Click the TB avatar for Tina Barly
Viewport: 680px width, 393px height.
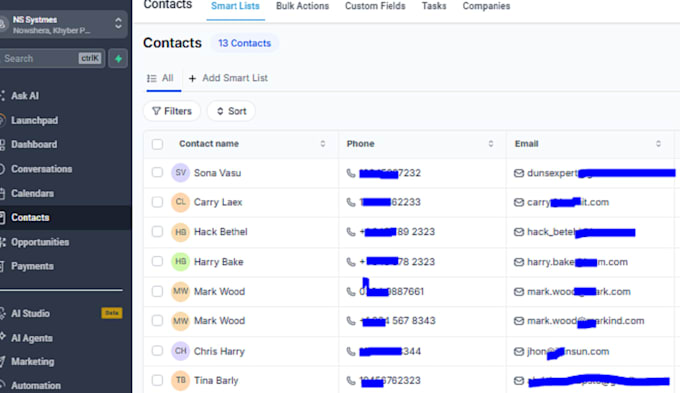pyautogui.click(x=180, y=380)
